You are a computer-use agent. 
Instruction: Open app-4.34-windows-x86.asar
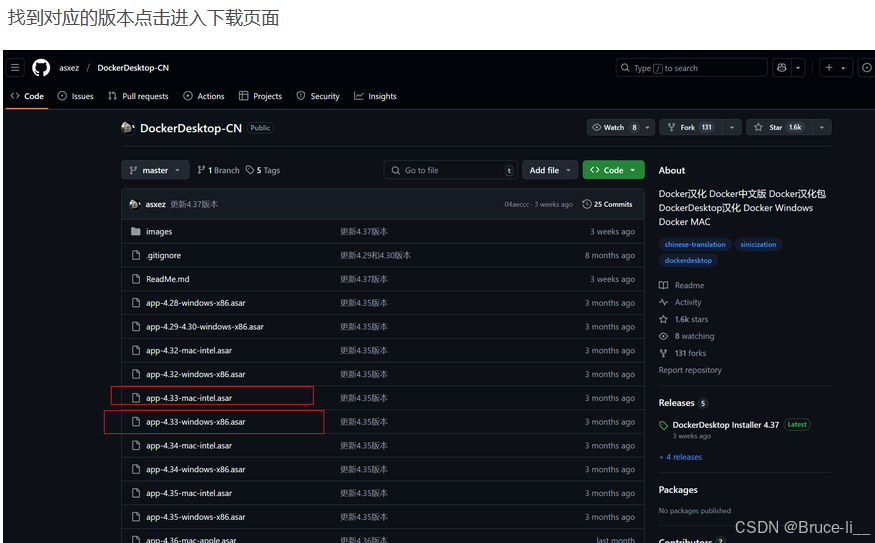(195, 469)
